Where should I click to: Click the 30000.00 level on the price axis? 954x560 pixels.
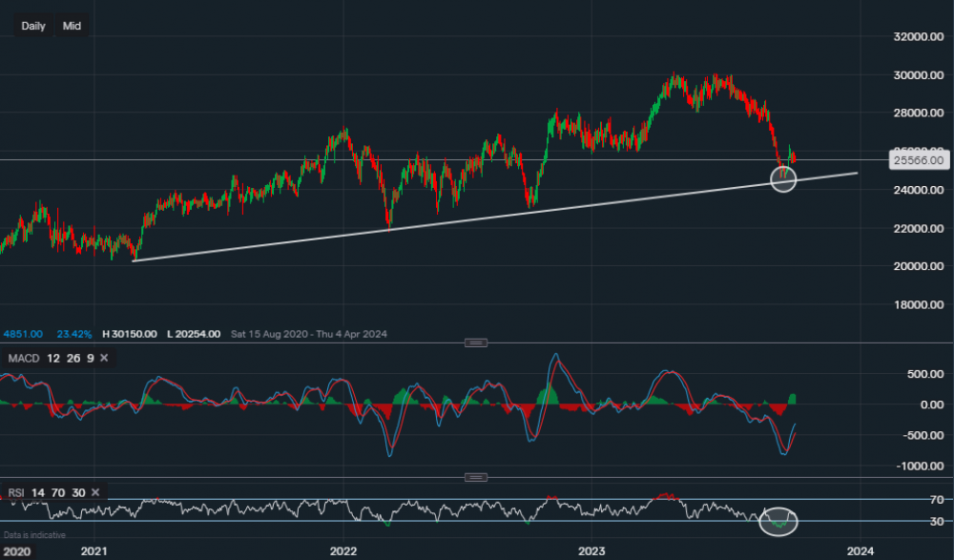click(918, 74)
